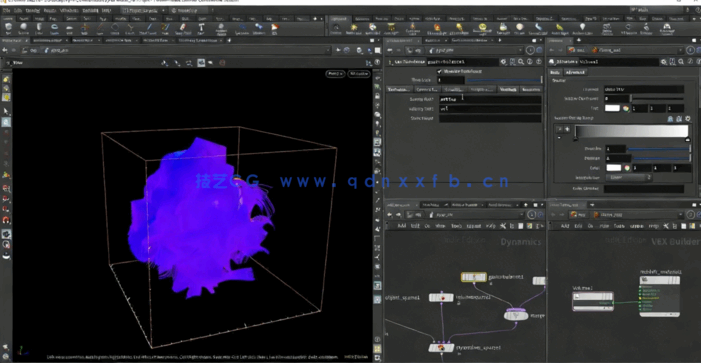Open the Edit menu
The height and width of the screenshot is (363, 701).
coord(18,10)
